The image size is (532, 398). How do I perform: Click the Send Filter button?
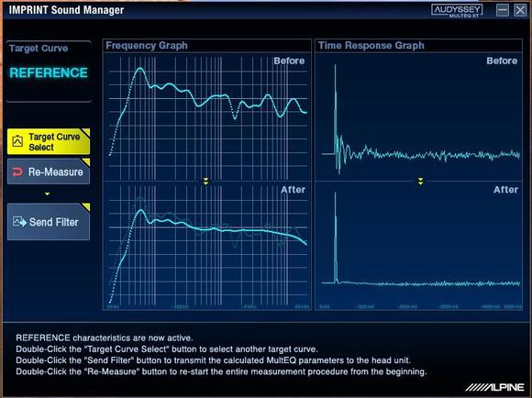(49, 222)
